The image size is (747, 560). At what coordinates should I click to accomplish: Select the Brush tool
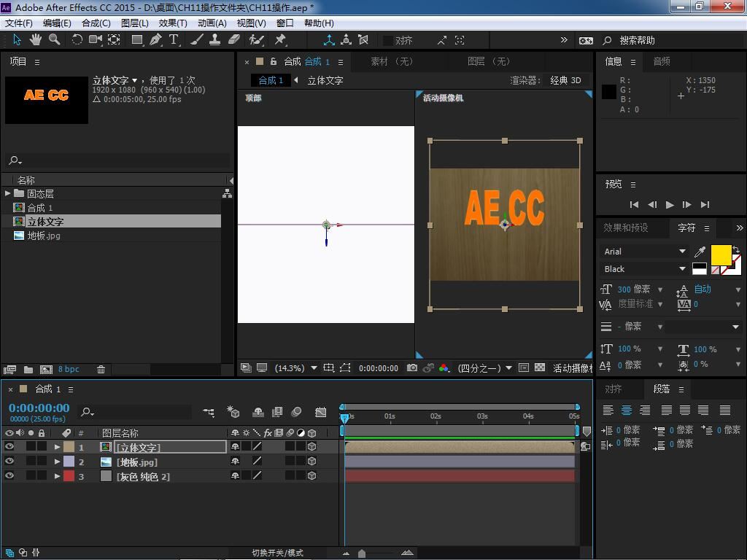(196, 40)
